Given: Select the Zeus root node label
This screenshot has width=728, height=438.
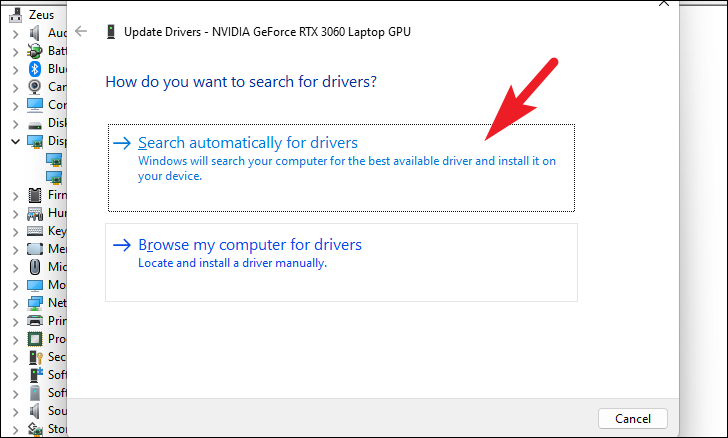Looking at the screenshot, I should coord(41,15).
